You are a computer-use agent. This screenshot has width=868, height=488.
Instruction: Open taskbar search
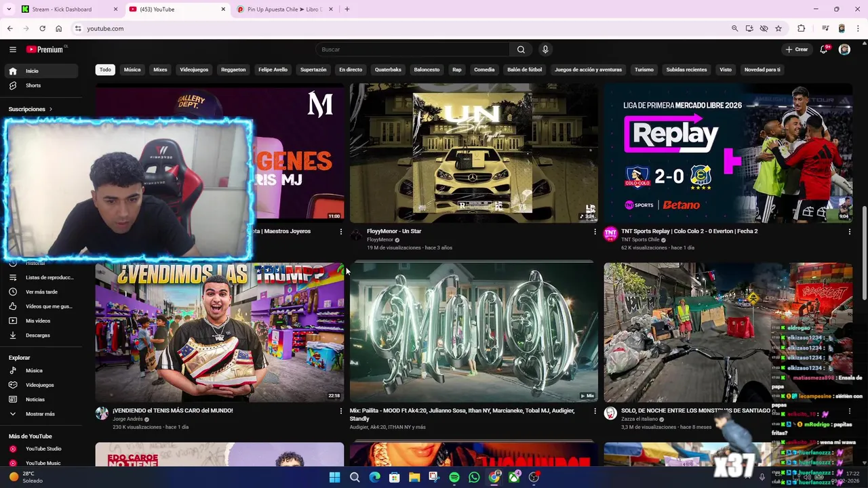(355, 477)
